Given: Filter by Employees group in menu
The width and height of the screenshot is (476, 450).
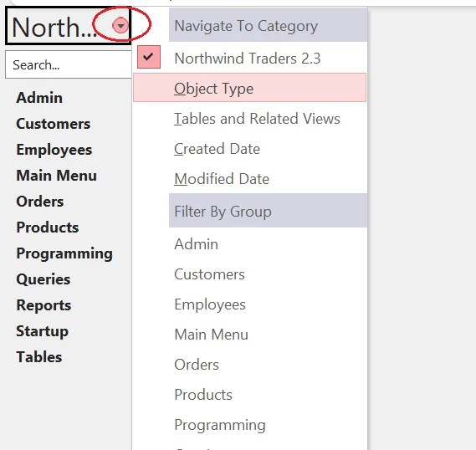Looking at the screenshot, I should [x=249, y=304].
